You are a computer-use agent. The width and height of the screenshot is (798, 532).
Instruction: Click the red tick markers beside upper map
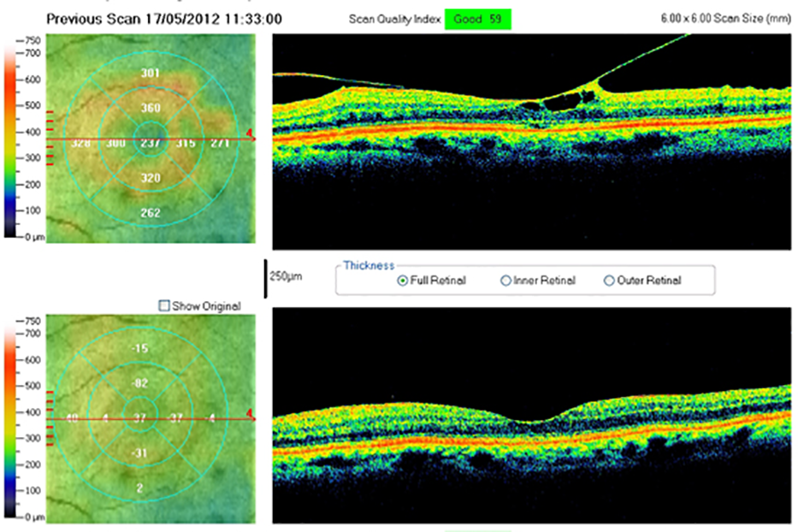(50, 137)
